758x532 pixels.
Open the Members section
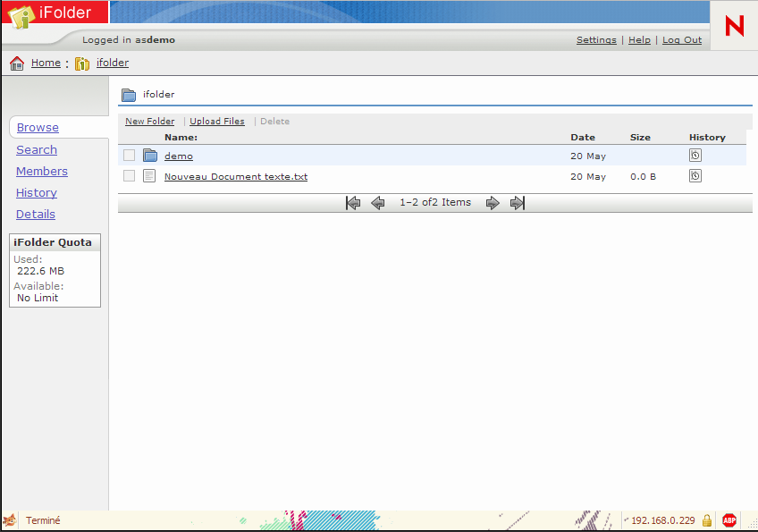pos(42,171)
